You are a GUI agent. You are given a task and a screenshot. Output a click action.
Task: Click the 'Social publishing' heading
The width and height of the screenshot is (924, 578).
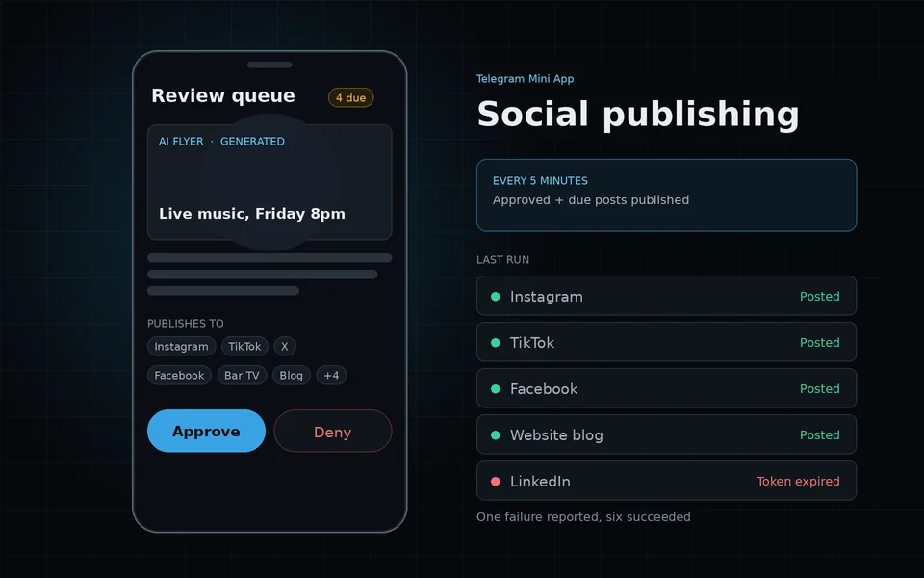click(638, 115)
